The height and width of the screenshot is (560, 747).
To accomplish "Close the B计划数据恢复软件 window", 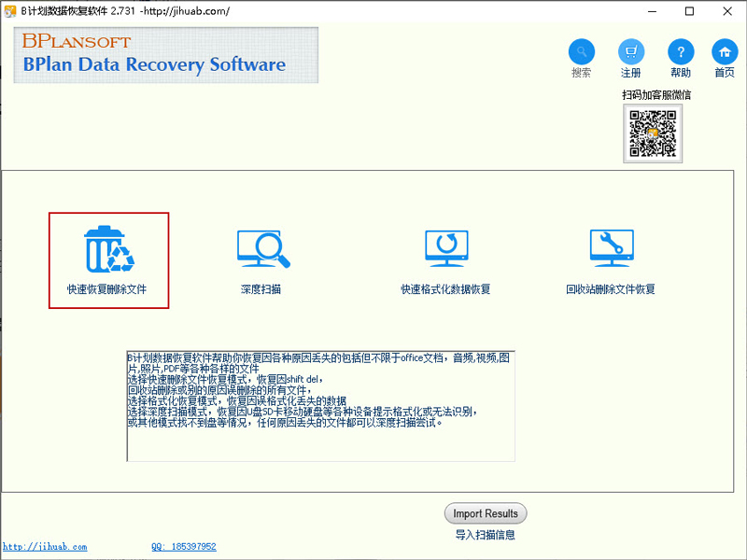I will (x=727, y=11).
